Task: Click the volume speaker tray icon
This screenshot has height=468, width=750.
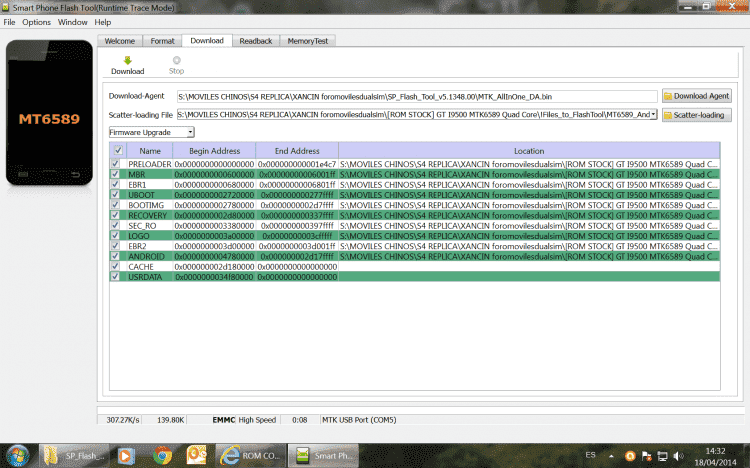Action: pos(678,456)
